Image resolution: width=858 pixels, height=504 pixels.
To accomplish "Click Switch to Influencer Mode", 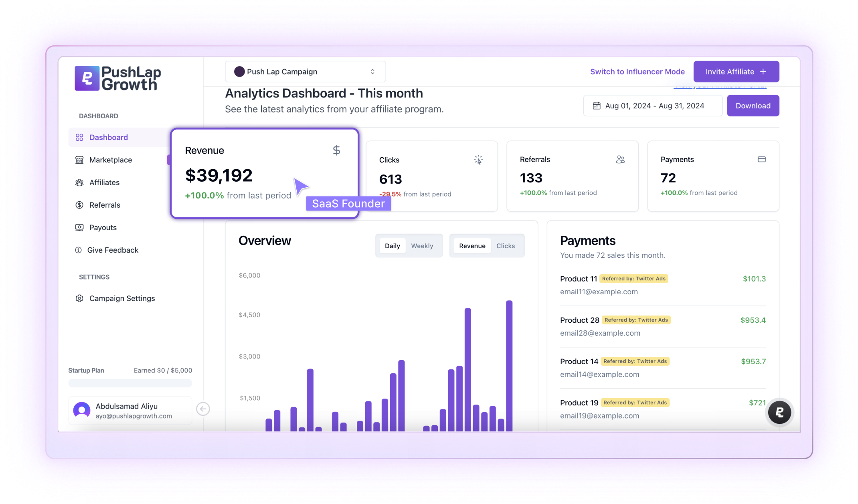I will (x=637, y=71).
